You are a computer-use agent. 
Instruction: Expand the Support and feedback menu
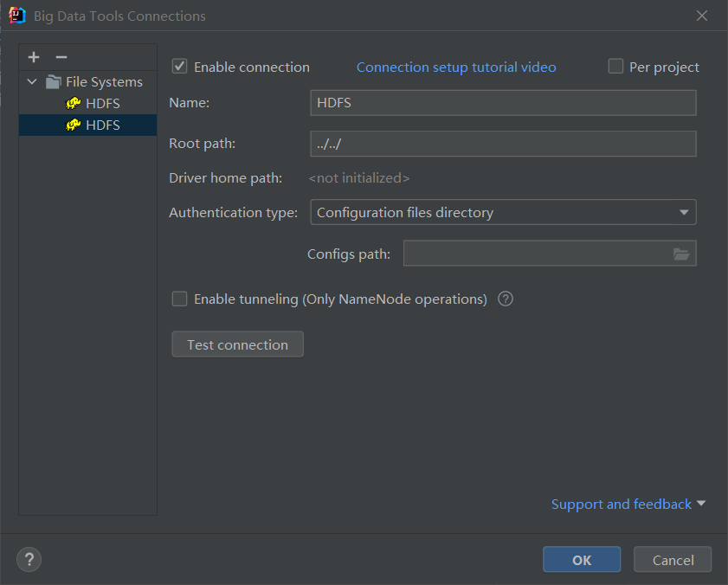coord(628,504)
